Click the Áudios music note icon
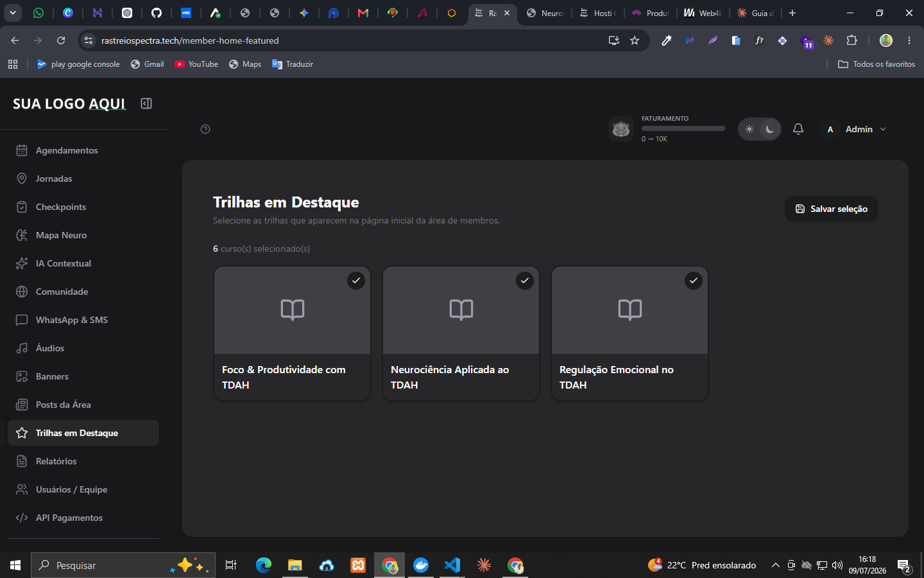The height and width of the screenshot is (578, 924). point(22,348)
